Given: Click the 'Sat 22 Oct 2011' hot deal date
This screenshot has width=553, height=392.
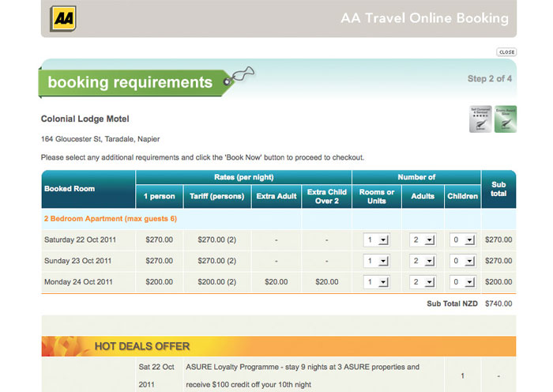Looking at the screenshot, I should tap(156, 375).
